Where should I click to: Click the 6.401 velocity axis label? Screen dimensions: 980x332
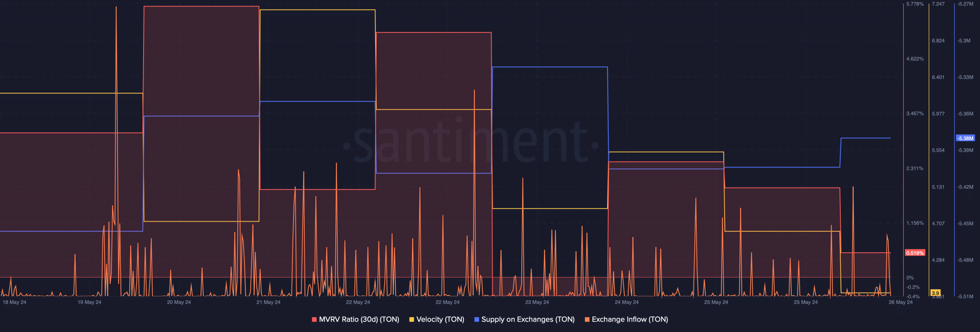pyautogui.click(x=938, y=77)
